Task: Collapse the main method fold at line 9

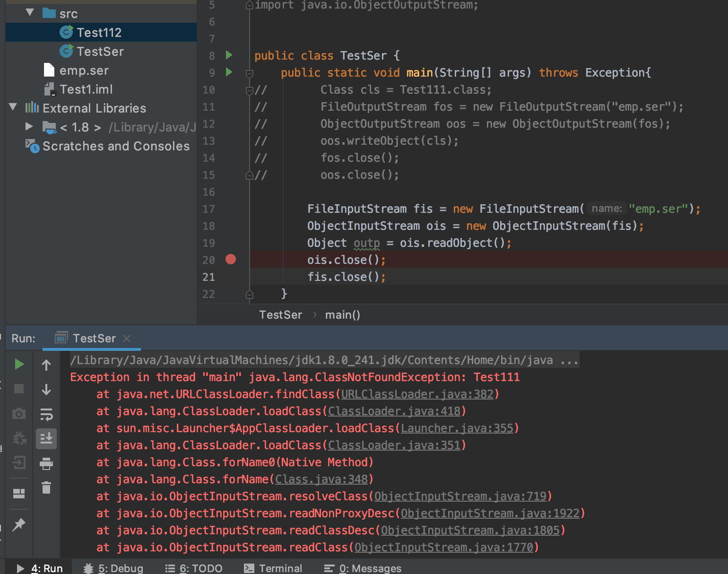Action: pyautogui.click(x=250, y=73)
